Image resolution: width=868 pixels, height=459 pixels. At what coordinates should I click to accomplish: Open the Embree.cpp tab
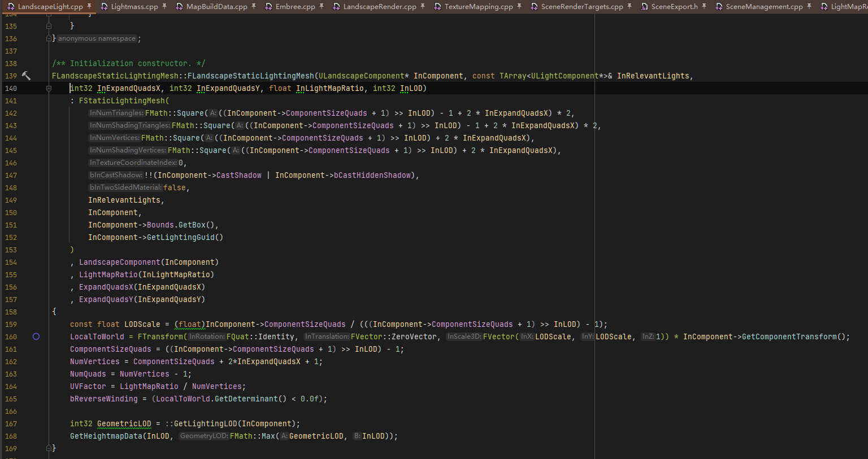(295, 6)
